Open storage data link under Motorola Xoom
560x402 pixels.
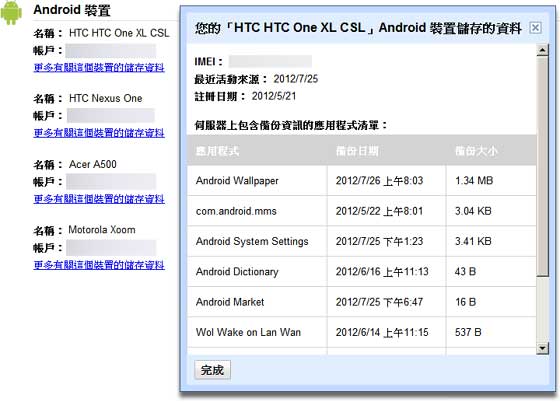[99, 265]
